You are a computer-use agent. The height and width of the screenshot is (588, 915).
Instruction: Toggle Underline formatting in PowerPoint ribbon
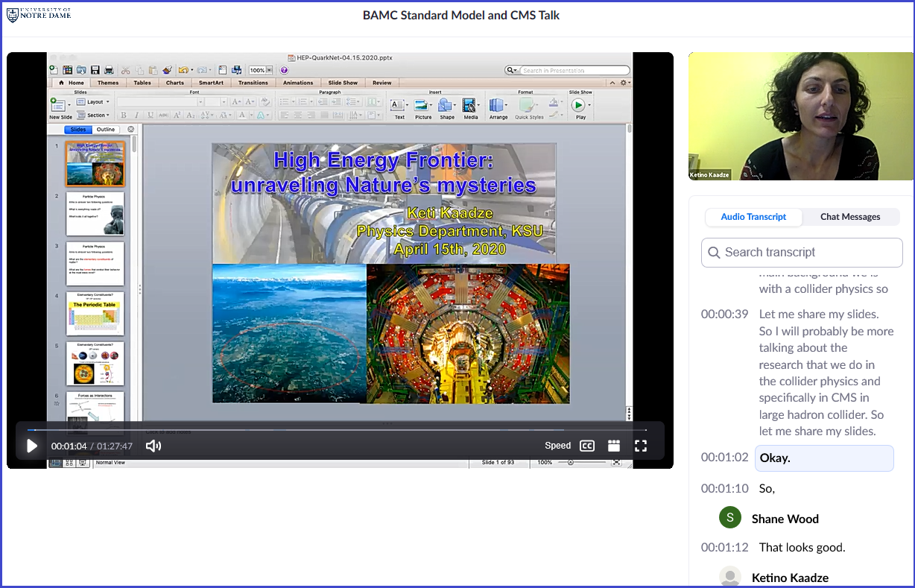(x=150, y=116)
